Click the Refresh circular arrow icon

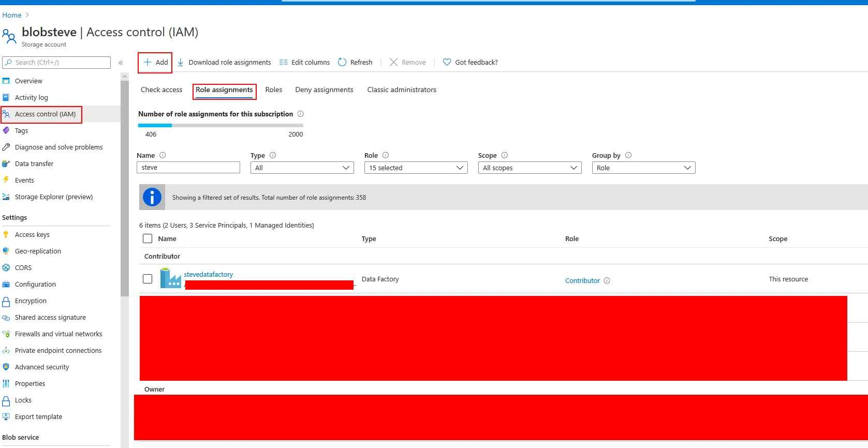(x=342, y=62)
